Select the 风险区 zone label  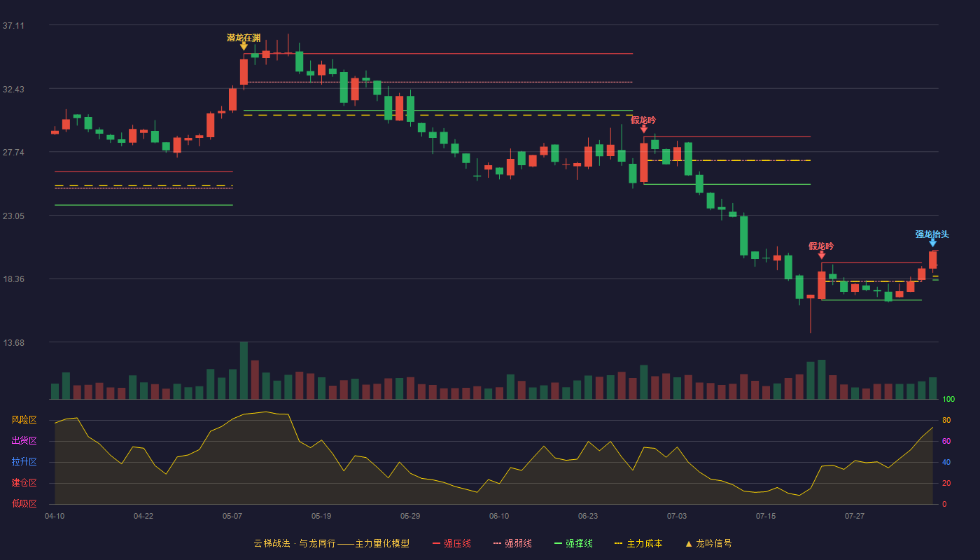[x=24, y=420]
